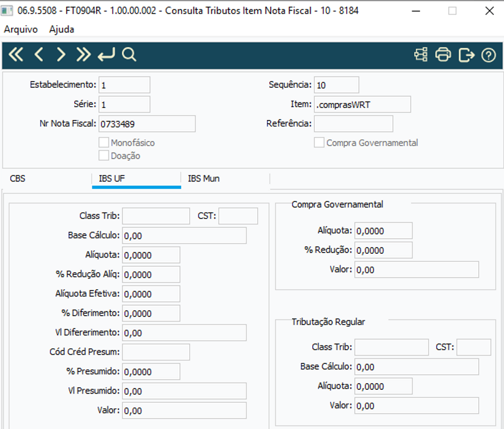Open help question mark icon
Image resolution: width=504 pixels, height=429 pixels.
pos(489,55)
